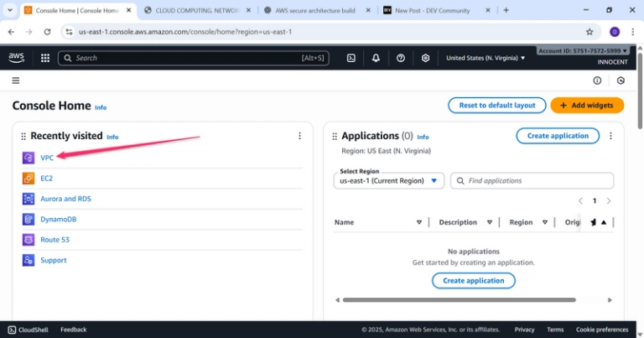Open the United States (N. Virginia) region selector
Image resolution: width=644 pixels, height=338 pixels.
point(486,58)
